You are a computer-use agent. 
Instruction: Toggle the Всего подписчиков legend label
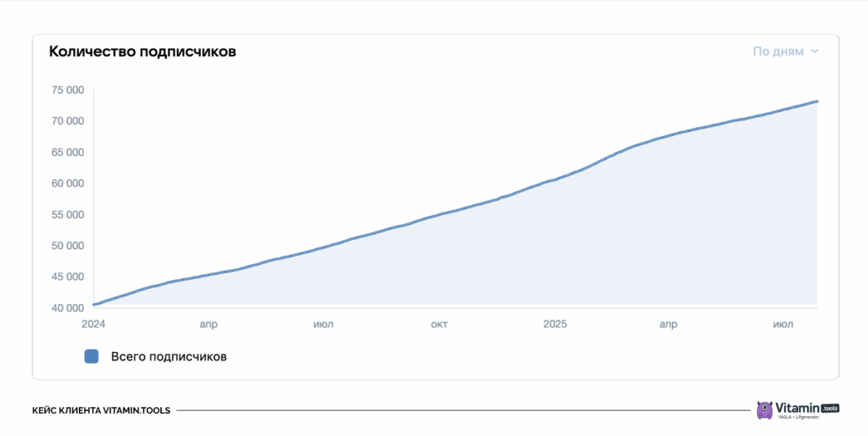point(168,356)
